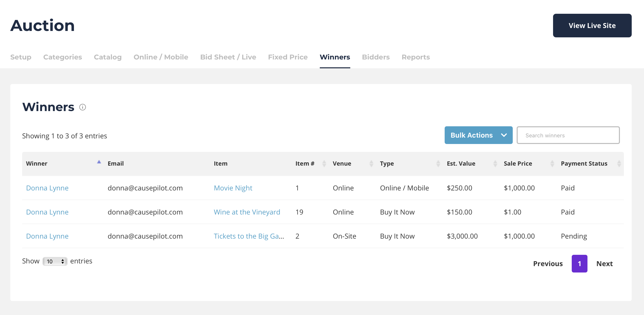Go to the Next page

pos(604,263)
